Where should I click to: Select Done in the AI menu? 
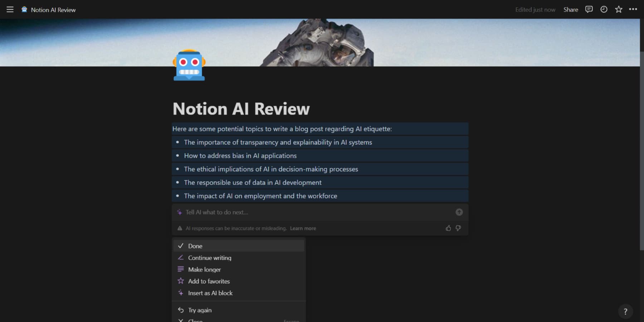click(195, 246)
